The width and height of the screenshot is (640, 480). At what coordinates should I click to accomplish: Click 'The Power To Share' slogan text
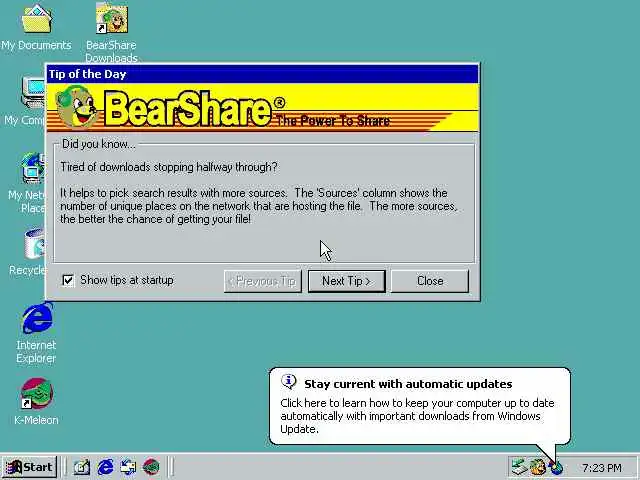click(x=333, y=121)
